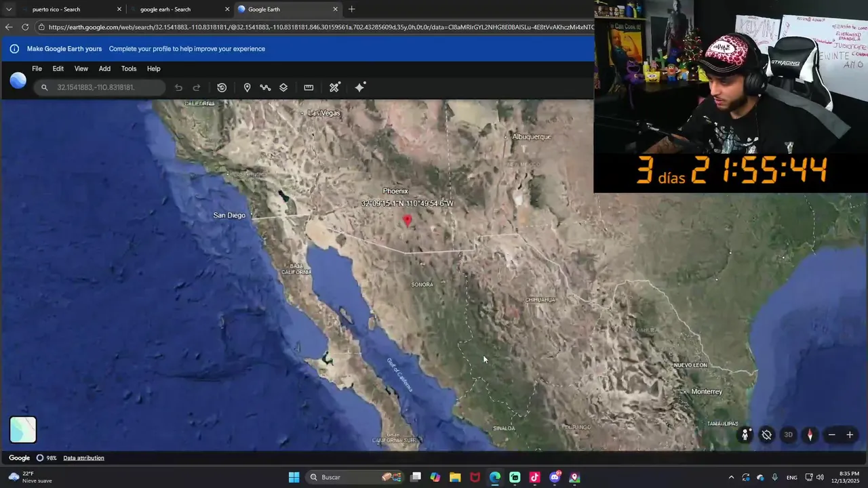This screenshot has height=488, width=868.
Task: Click 'Complete your profile' banner message
Action: click(186, 49)
